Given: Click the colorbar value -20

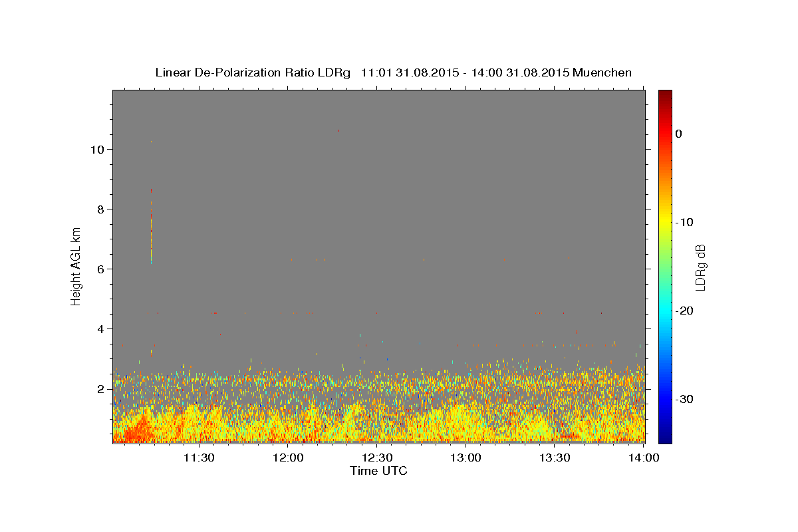Looking at the screenshot, I should point(684,311).
